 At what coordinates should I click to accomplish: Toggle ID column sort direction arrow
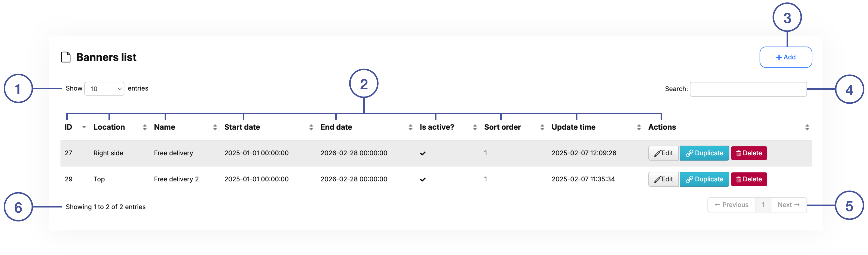(x=84, y=127)
